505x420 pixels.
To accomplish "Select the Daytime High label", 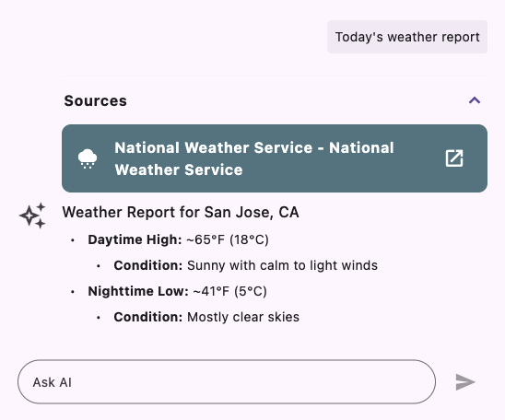I will point(135,239).
